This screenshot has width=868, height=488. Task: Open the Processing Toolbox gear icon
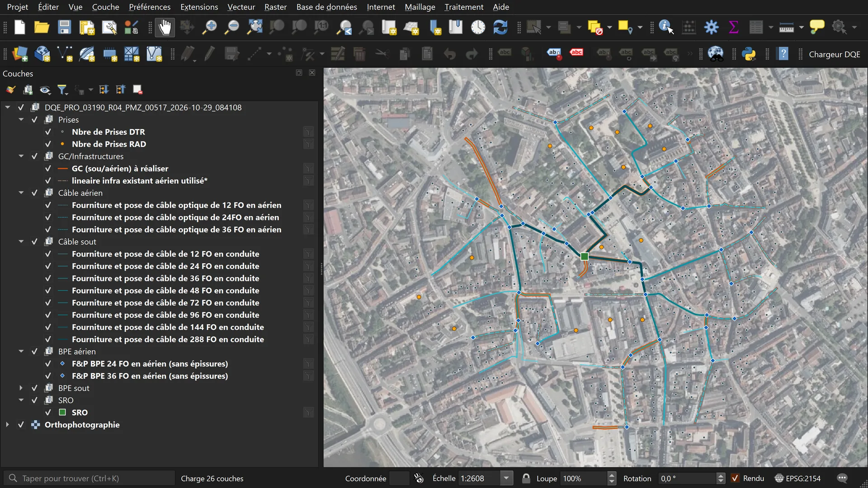711,27
